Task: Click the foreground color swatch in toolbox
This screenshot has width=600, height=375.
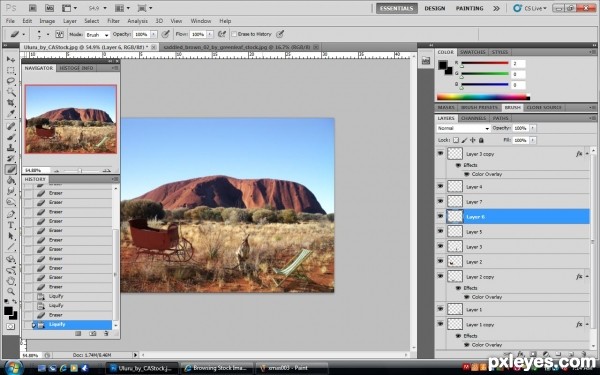Action: pos(8,311)
